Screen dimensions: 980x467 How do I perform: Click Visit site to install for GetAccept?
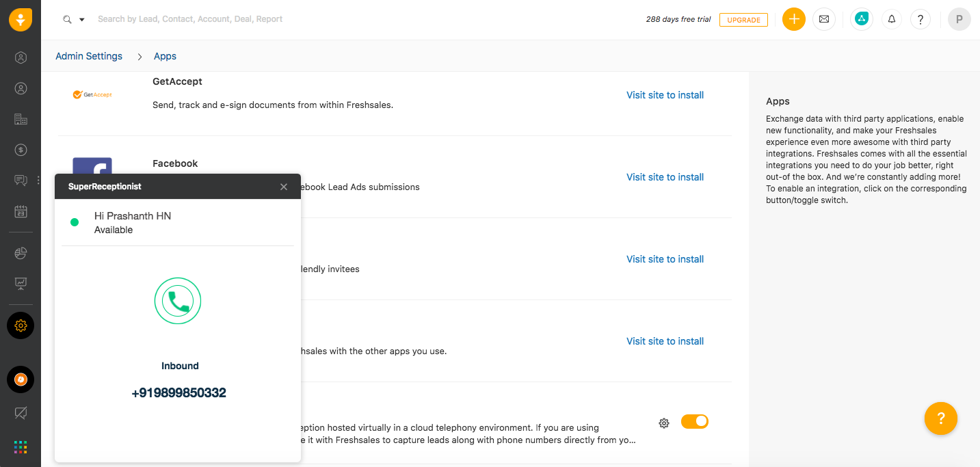665,95
